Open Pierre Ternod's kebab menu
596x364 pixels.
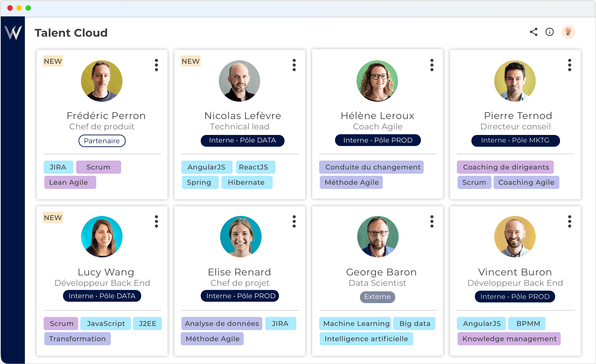[570, 65]
